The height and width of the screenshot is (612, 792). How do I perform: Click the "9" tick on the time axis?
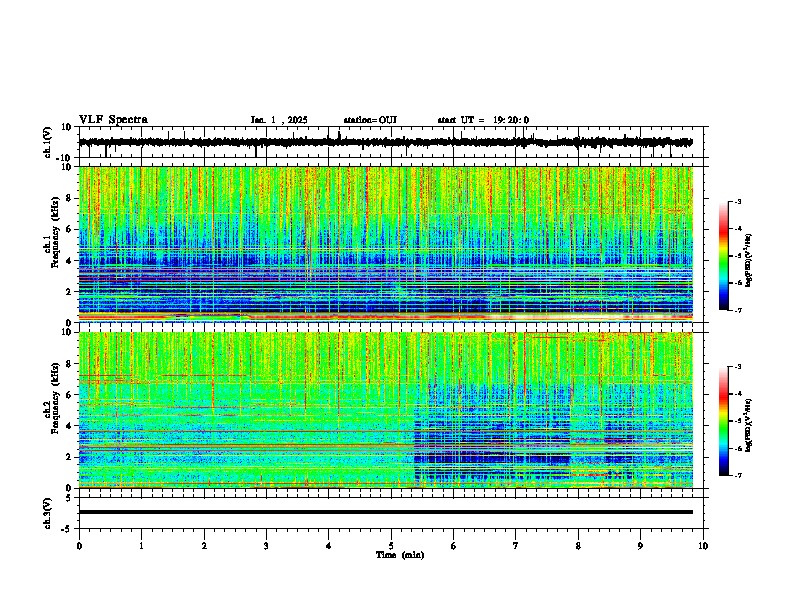tap(640, 546)
